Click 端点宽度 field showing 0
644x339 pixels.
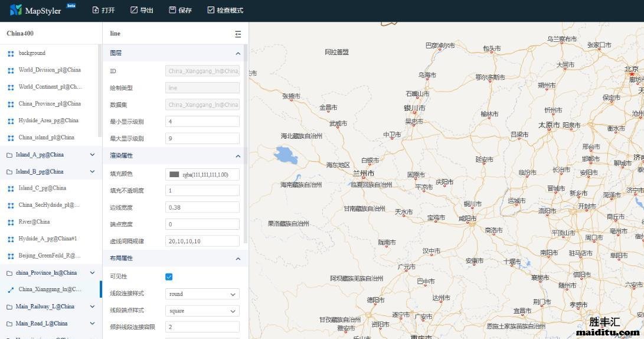click(x=202, y=224)
